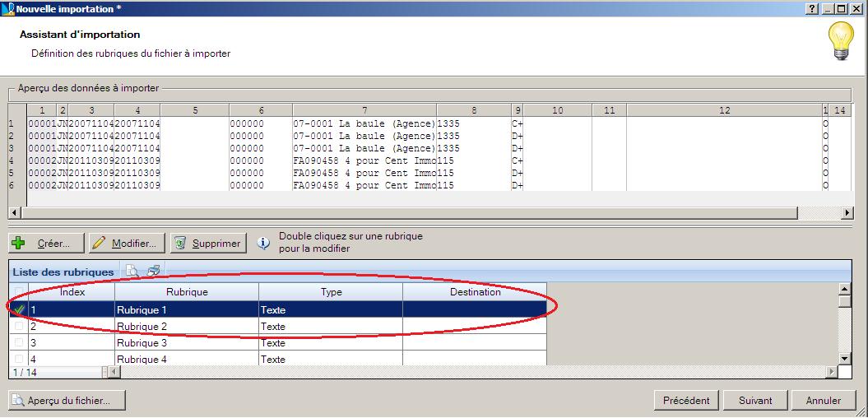
Task: Click the Créer button with green plus
Action: coord(47,243)
